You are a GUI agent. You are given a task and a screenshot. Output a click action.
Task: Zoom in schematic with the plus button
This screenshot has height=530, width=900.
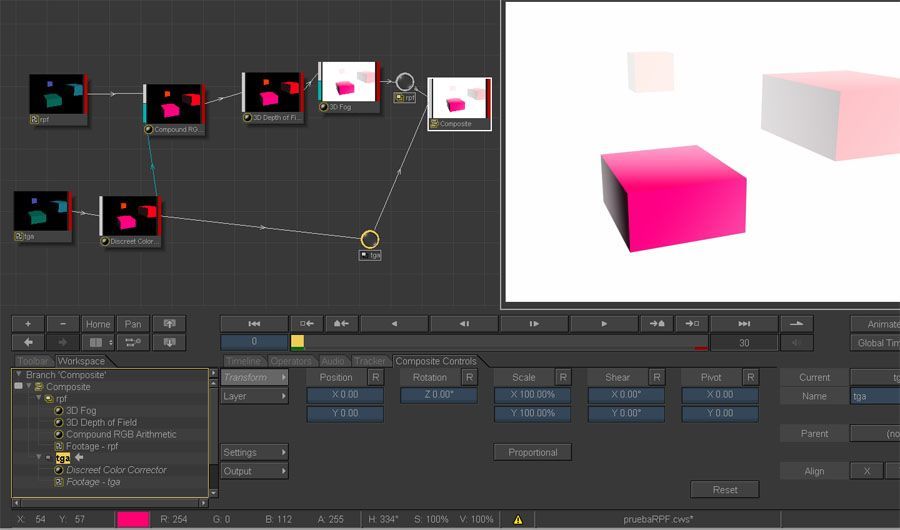[28, 324]
